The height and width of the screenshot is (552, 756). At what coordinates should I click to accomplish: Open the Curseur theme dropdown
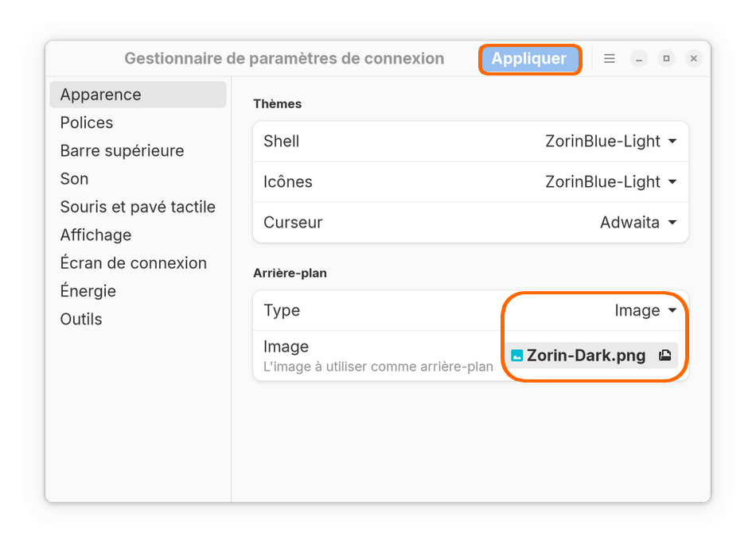pyautogui.click(x=637, y=223)
